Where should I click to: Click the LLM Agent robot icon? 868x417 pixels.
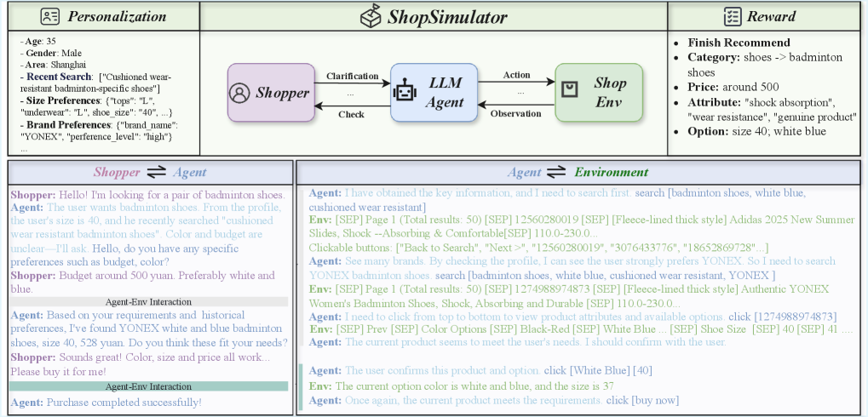pos(405,92)
